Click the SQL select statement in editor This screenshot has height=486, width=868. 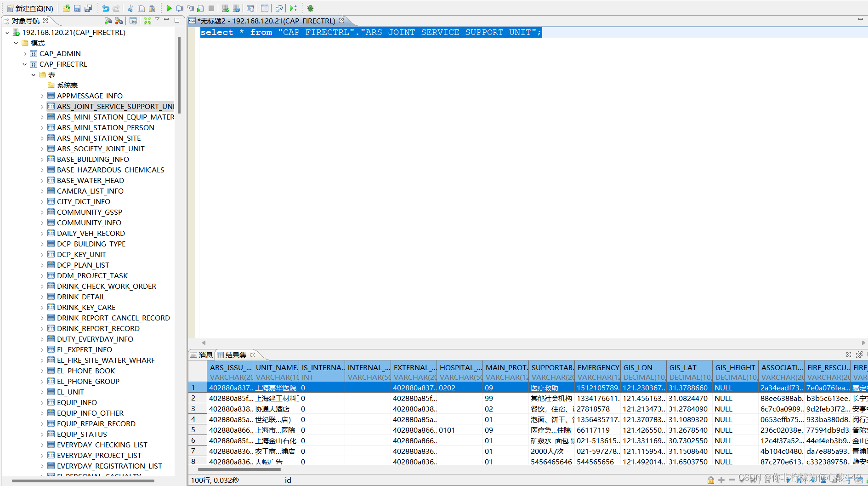371,32
